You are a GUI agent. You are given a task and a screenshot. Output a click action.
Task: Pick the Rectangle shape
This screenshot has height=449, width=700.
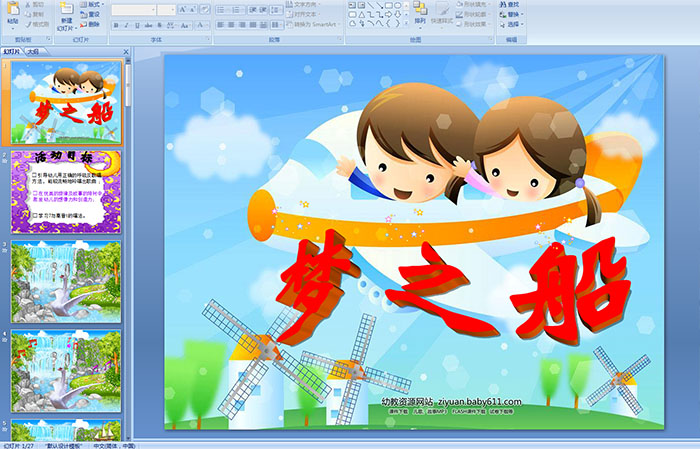coord(388,5)
